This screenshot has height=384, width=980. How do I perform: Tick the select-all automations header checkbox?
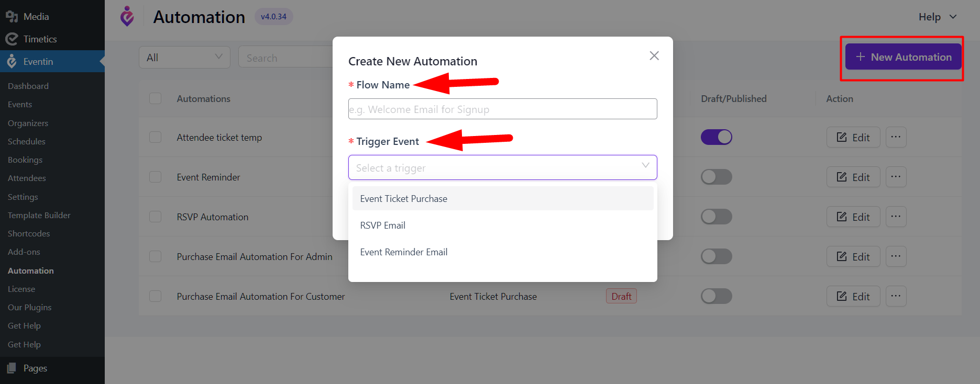[156, 98]
